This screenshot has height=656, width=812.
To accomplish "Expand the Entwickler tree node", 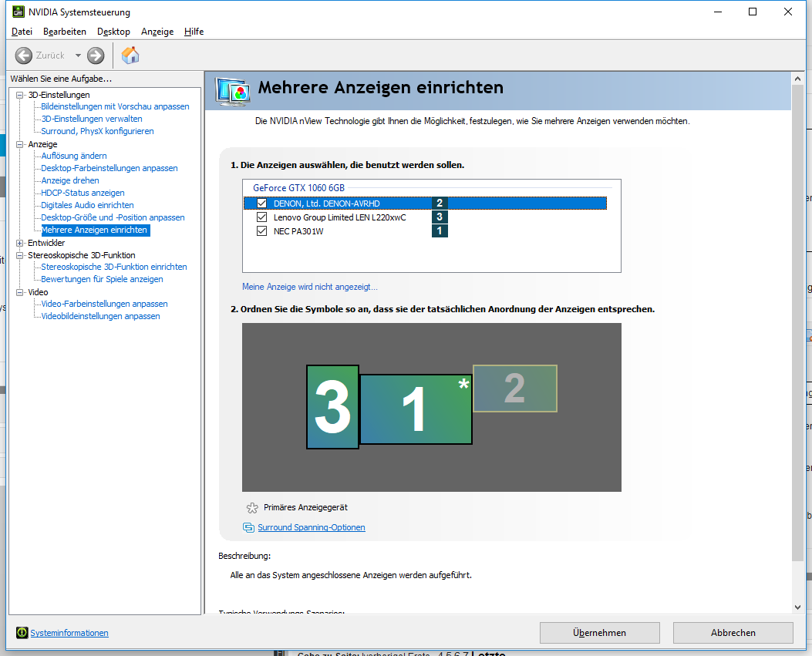I will point(20,243).
